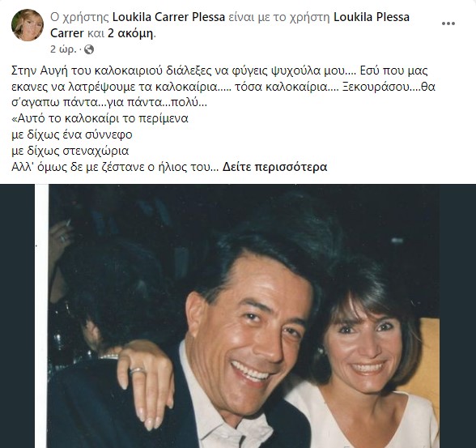Click the line 'με δίχως ένα σύννεφο'
This screenshot has height=448, width=476.
[x=72, y=134]
